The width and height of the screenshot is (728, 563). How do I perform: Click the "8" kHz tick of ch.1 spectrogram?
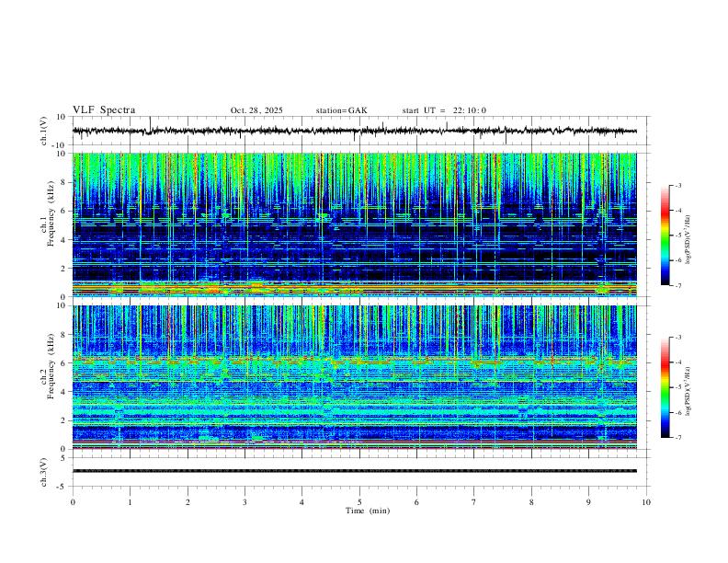click(x=63, y=182)
